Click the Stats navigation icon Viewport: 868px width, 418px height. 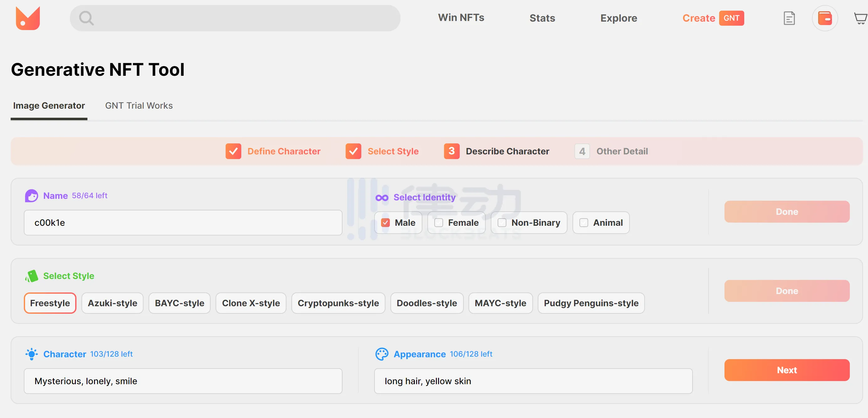pos(542,18)
